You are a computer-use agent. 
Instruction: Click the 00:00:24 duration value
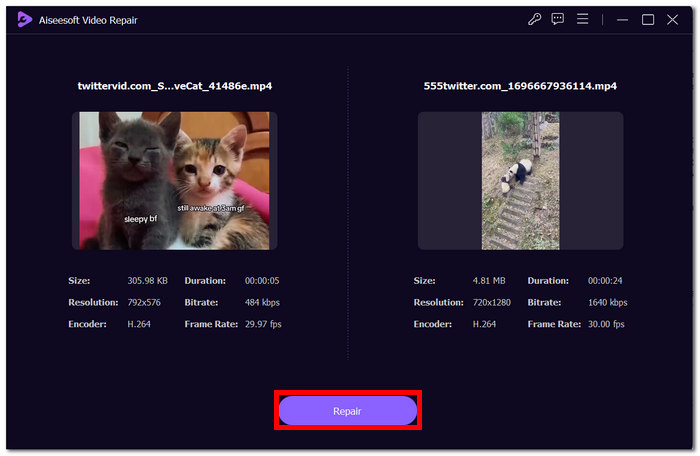click(605, 280)
